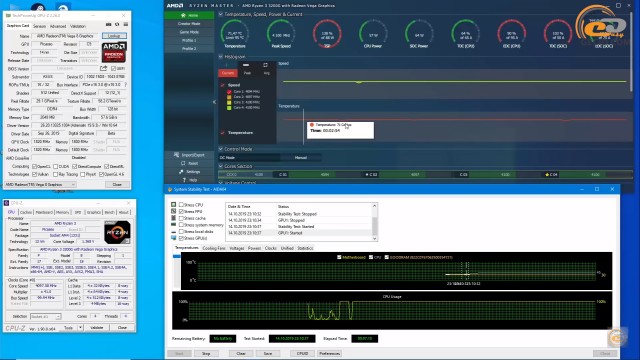Collapse Ryzen Master sidebar with arrow
640x360 pixels.
click(x=214, y=102)
